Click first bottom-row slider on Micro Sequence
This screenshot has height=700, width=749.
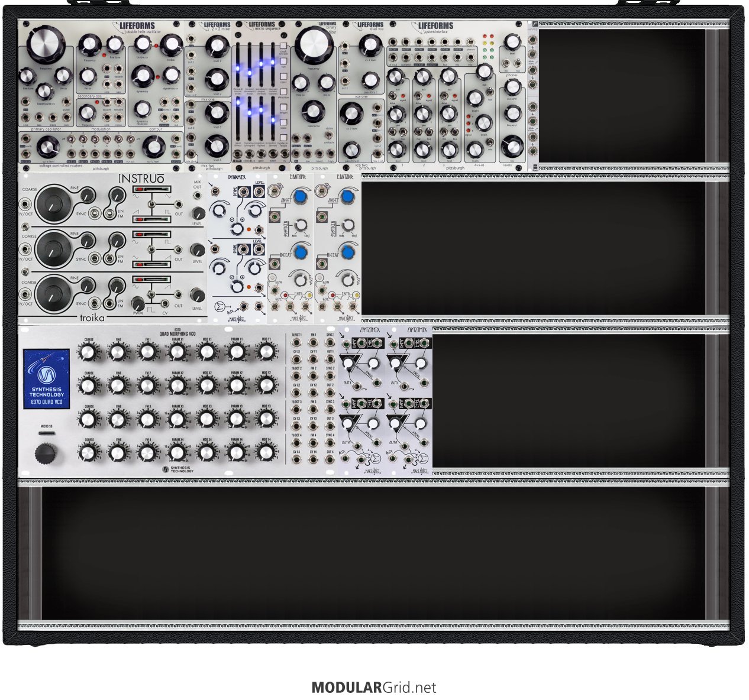pos(238,118)
